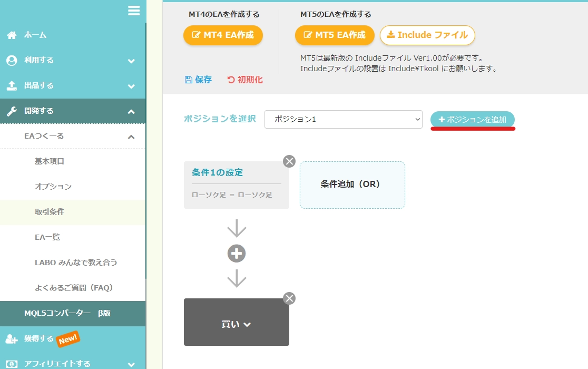Viewport: 588px width, 369px height.
Task: Click the 出品する upload icon
Action: click(x=12, y=85)
